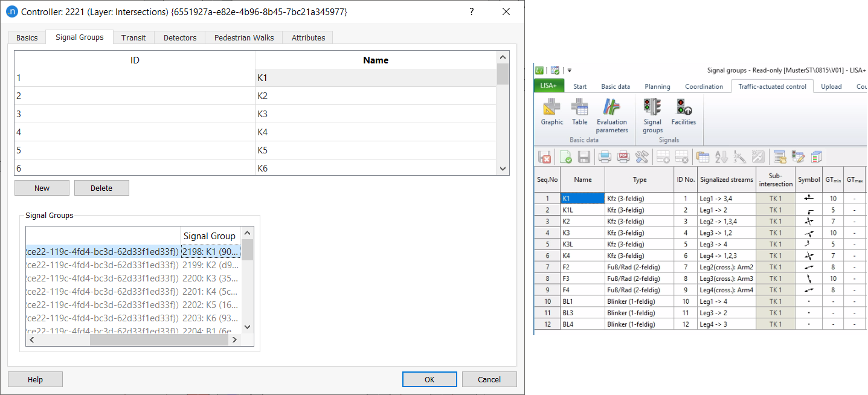Click the New button

point(42,188)
